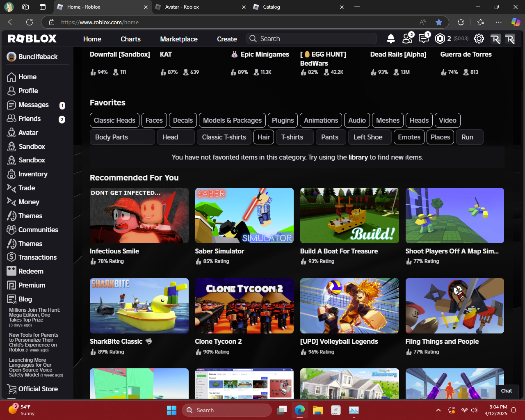Viewport: 525px width, 420px height.
Task: Open Premium in the sidebar
Action: click(26, 285)
